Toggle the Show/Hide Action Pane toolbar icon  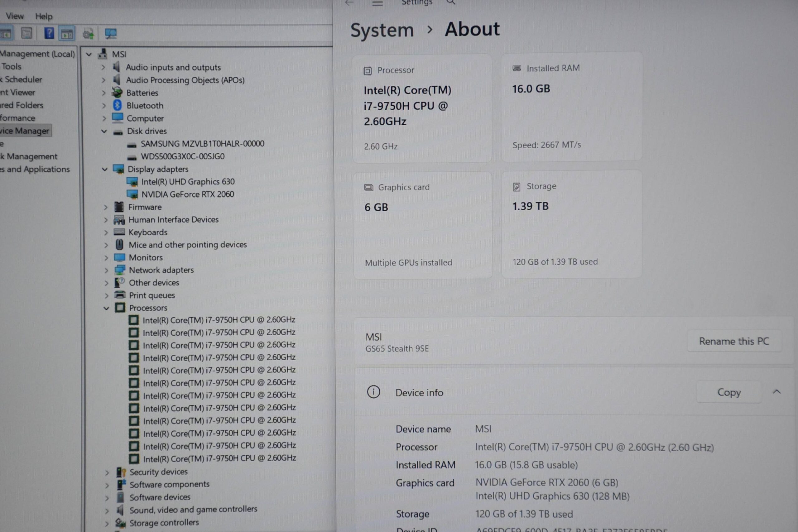point(66,34)
